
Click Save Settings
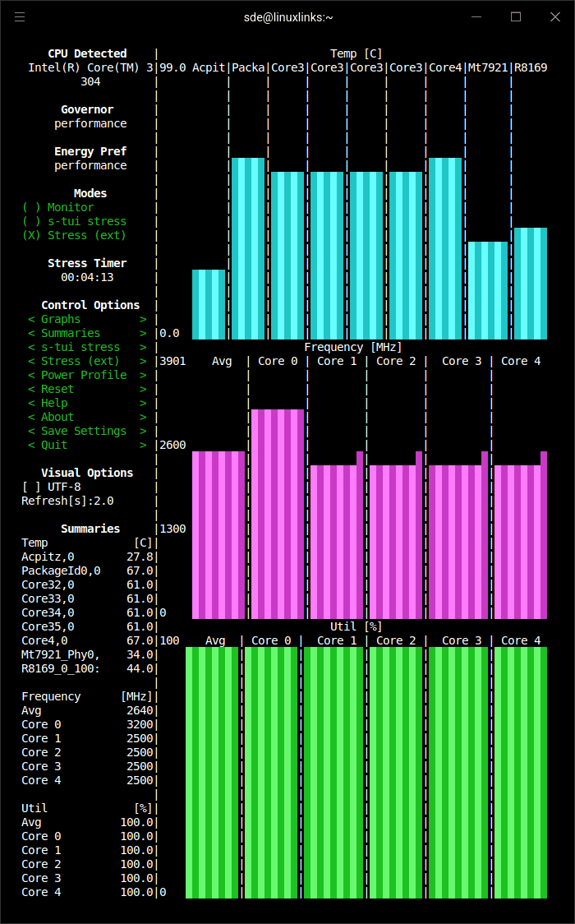(87, 431)
